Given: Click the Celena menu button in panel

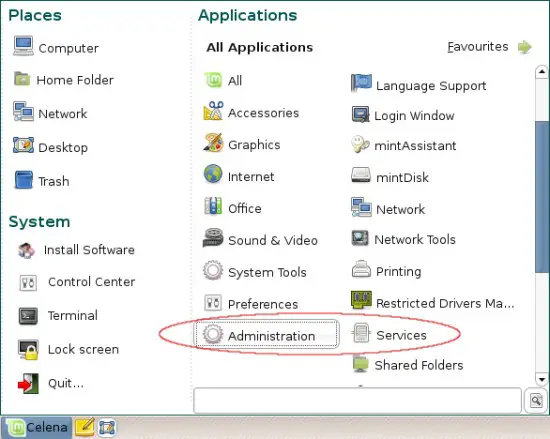Looking at the screenshot, I should pos(36,427).
